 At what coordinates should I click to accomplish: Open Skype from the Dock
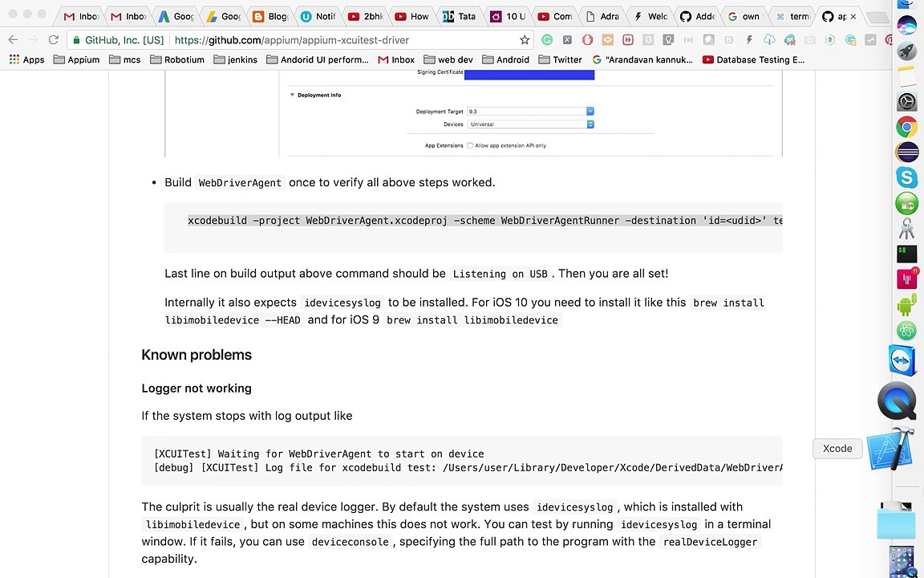click(906, 177)
